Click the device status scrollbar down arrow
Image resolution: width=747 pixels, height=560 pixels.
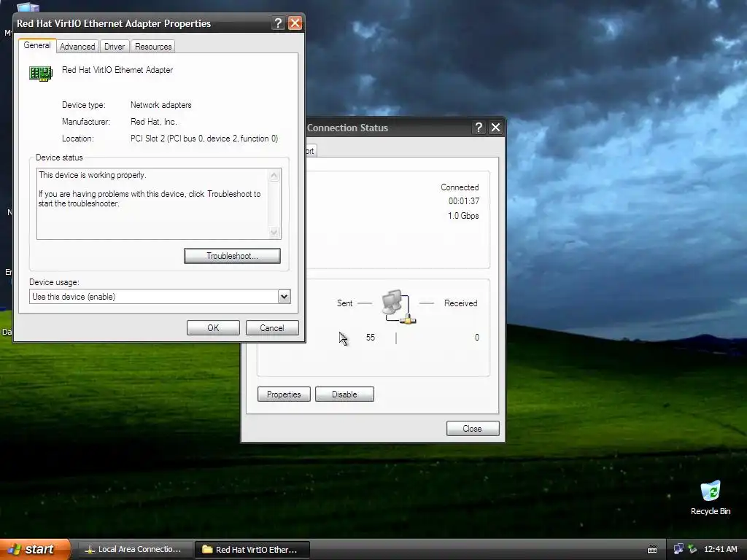tap(274, 232)
